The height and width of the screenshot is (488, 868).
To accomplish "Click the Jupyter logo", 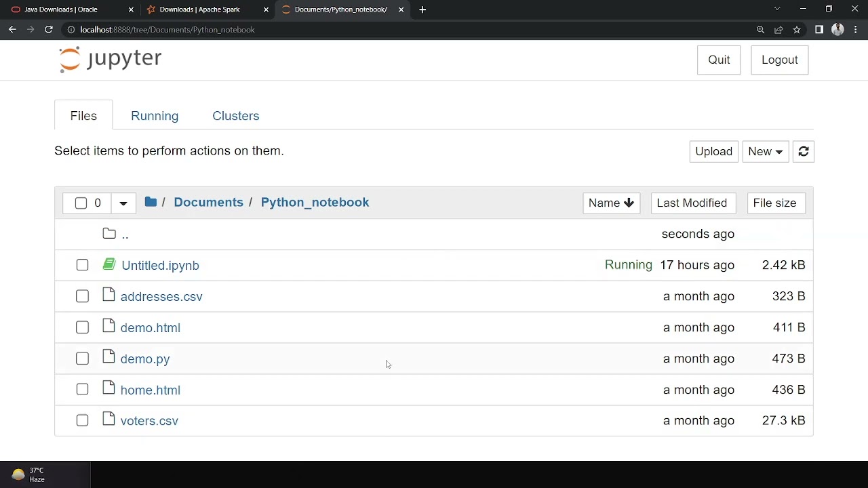I will click(x=110, y=60).
